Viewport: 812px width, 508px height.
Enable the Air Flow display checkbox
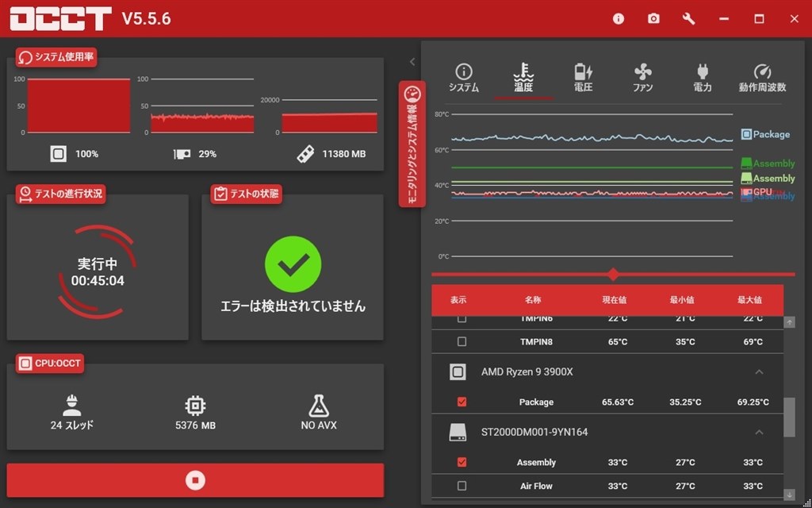pyautogui.click(x=462, y=486)
